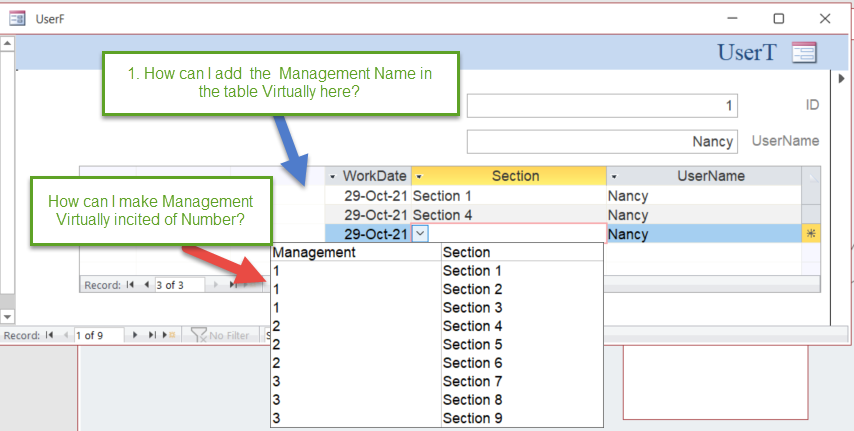
Task: Go to first record in main form navigator
Action: pos(50,335)
